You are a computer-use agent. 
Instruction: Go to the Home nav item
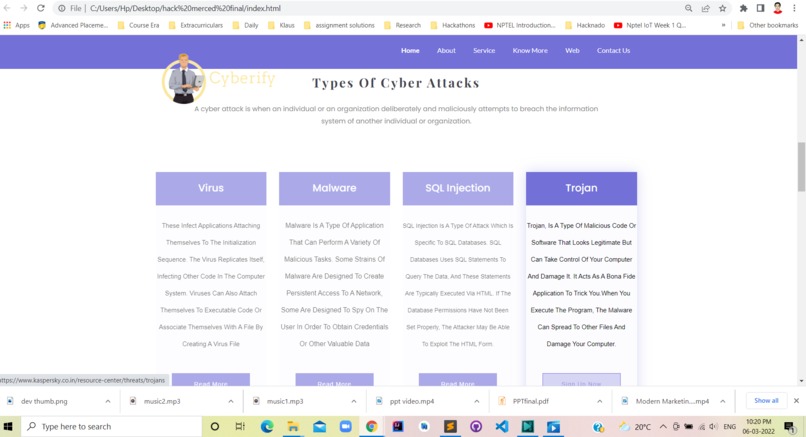pos(410,50)
